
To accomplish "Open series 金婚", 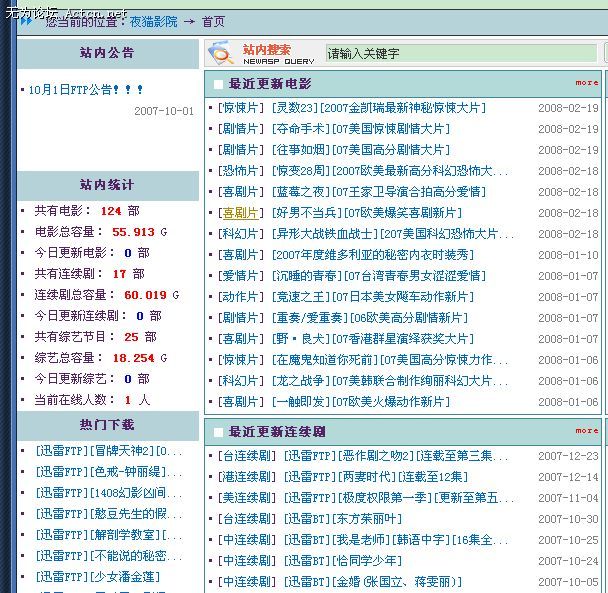I will coord(373,581).
